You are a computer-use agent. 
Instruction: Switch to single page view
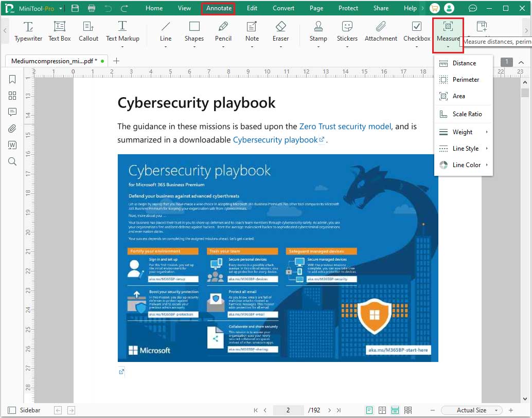pos(369,410)
